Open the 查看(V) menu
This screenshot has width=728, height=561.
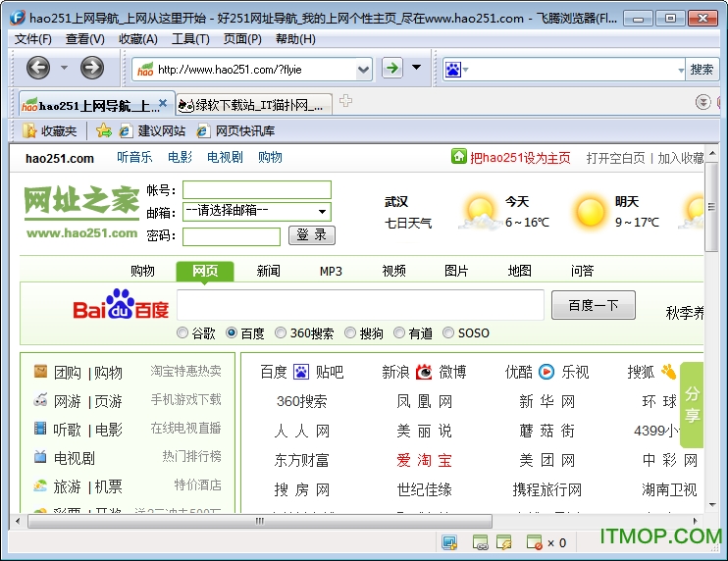coord(85,39)
